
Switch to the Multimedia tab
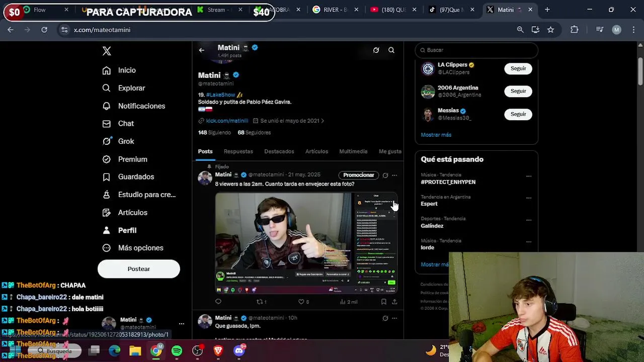[353, 151]
